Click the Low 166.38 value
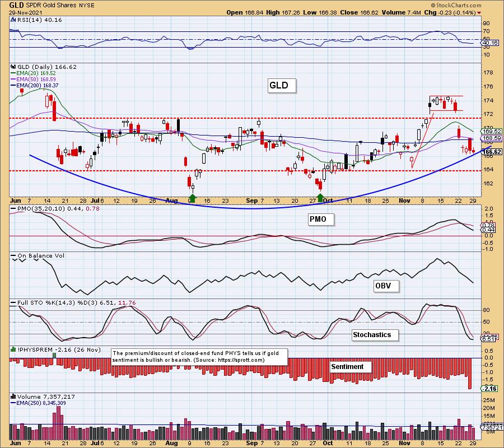504x448 pixels. (320, 12)
